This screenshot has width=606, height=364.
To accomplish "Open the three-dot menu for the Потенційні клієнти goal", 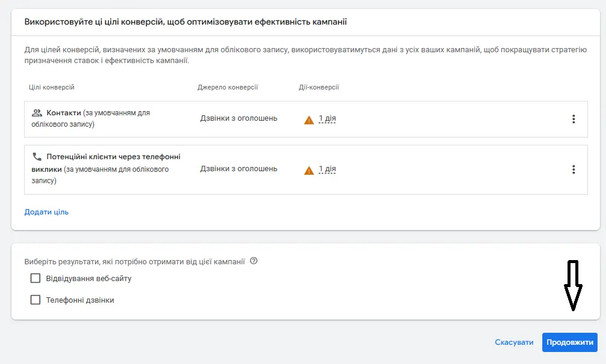I will click(x=573, y=169).
